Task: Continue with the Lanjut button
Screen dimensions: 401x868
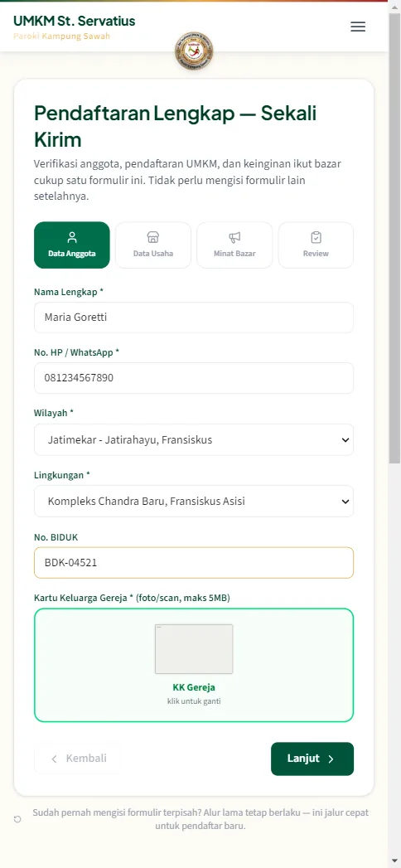Action: tap(312, 759)
